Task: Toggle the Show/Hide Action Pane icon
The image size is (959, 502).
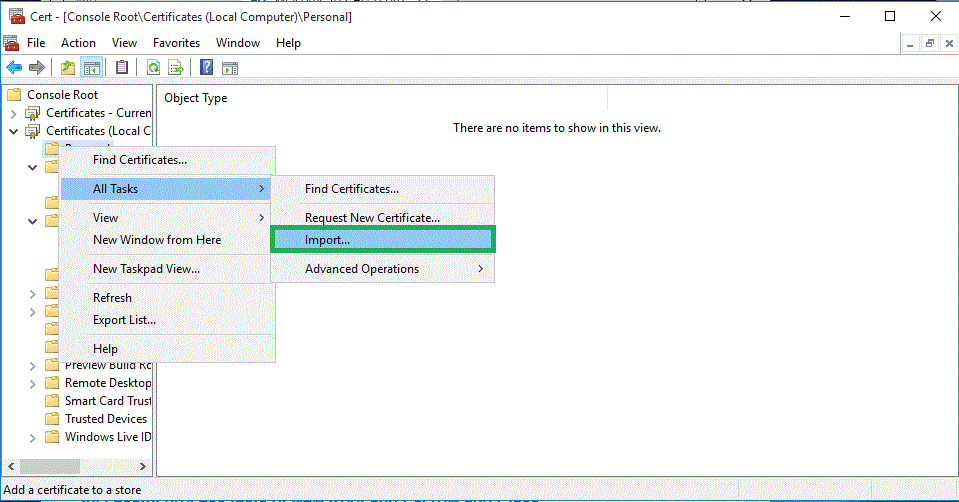Action: tap(230, 67)
